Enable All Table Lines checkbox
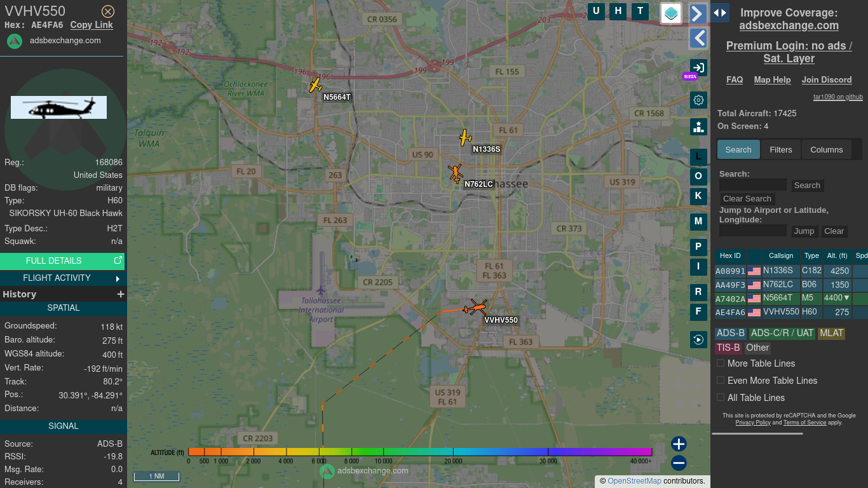The image size is (868, 488). click(x=721, y=397)
